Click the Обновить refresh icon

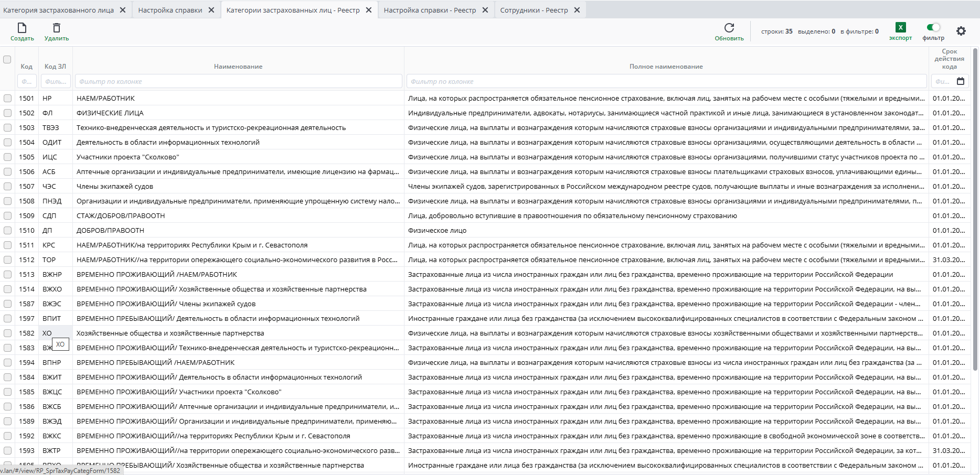point(729,28)
